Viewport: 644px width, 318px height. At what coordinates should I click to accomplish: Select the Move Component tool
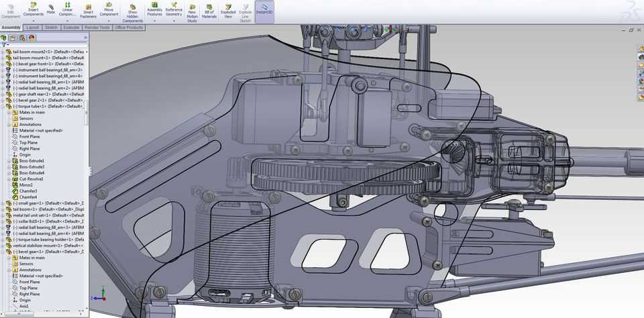pyautogui.click(x=109, y=10)
